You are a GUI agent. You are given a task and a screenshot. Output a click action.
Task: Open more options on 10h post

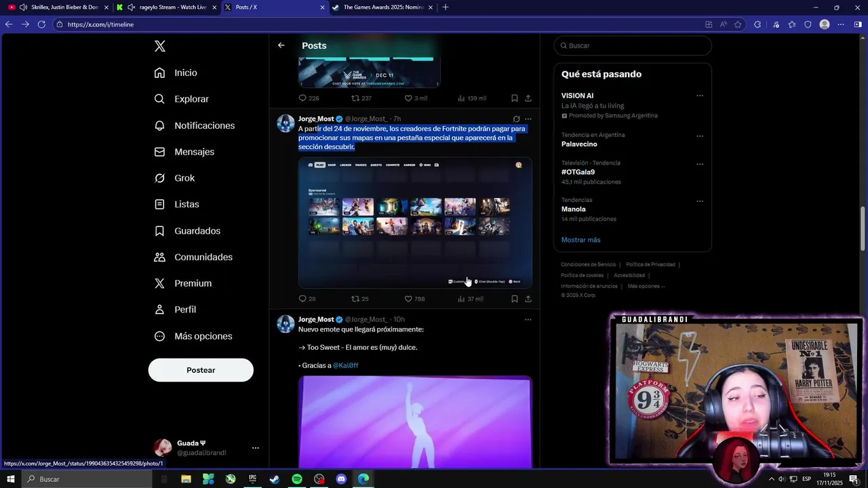tap(528, 320)
